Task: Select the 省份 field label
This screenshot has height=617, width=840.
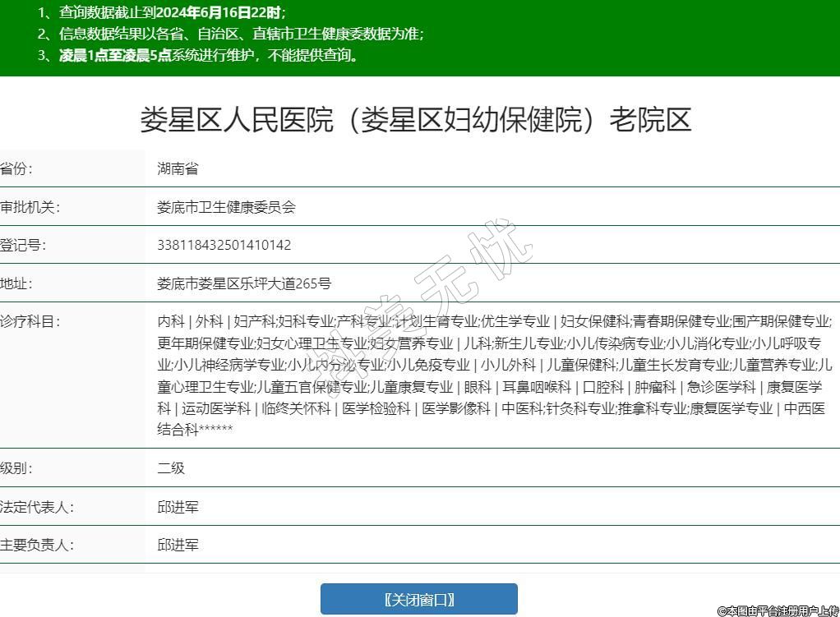Action: coord(16,169)
